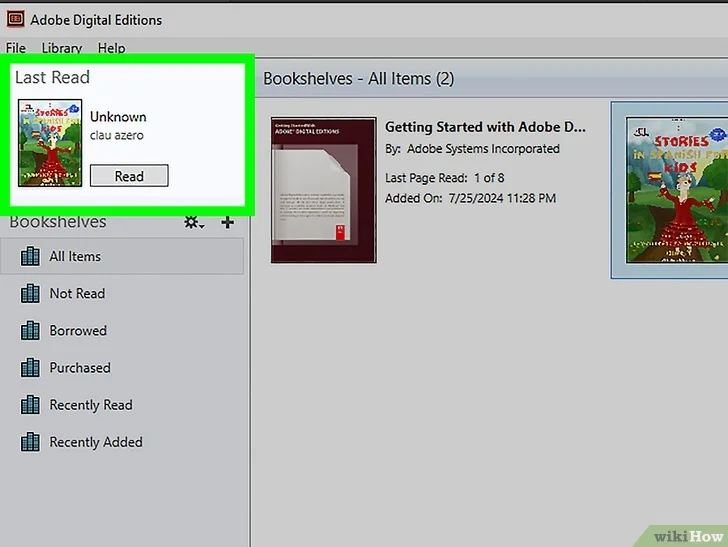
Task: Select the All Items bookshelf
Action: point(122,256)
